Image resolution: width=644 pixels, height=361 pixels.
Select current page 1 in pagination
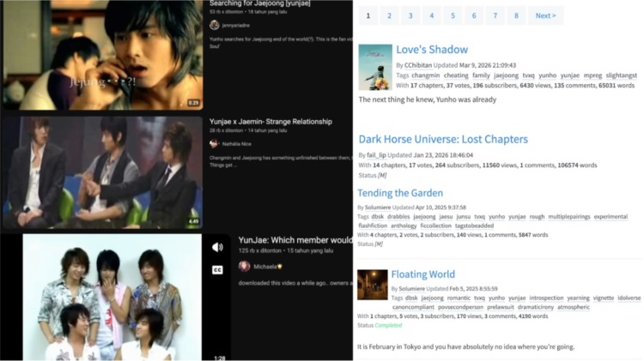[368, 15]
